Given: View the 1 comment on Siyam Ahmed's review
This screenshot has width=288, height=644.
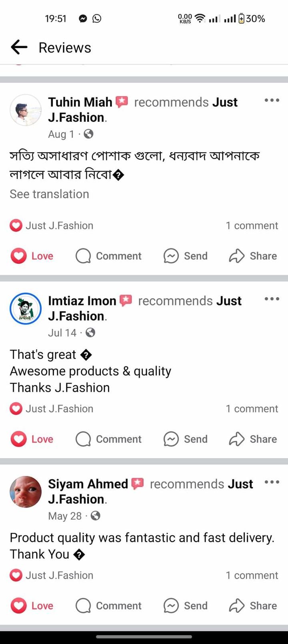Looking at the screenshot, I should point(252,575).
